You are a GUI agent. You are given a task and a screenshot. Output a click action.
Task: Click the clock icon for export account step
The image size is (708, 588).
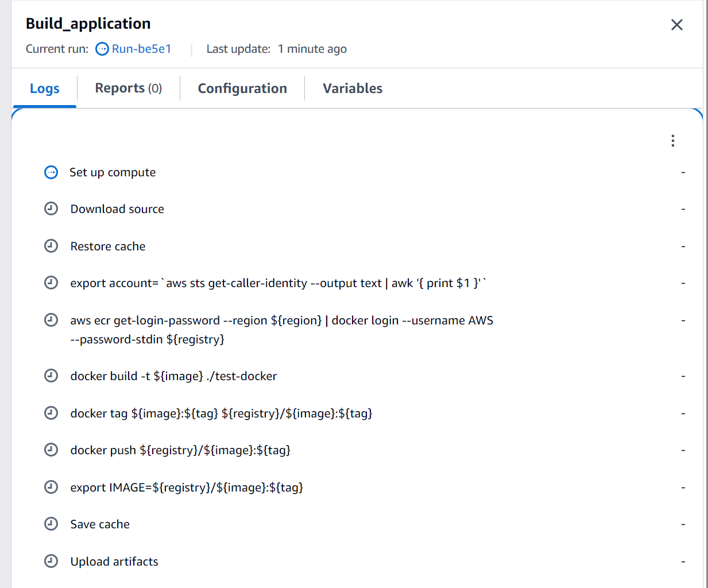tap(51, 283)
